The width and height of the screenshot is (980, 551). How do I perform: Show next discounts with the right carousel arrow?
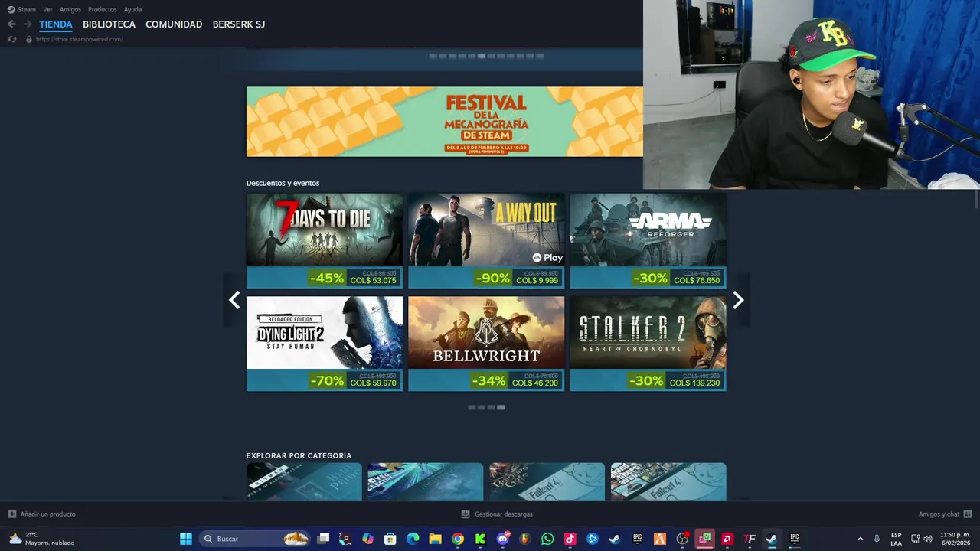pos(738,300)
